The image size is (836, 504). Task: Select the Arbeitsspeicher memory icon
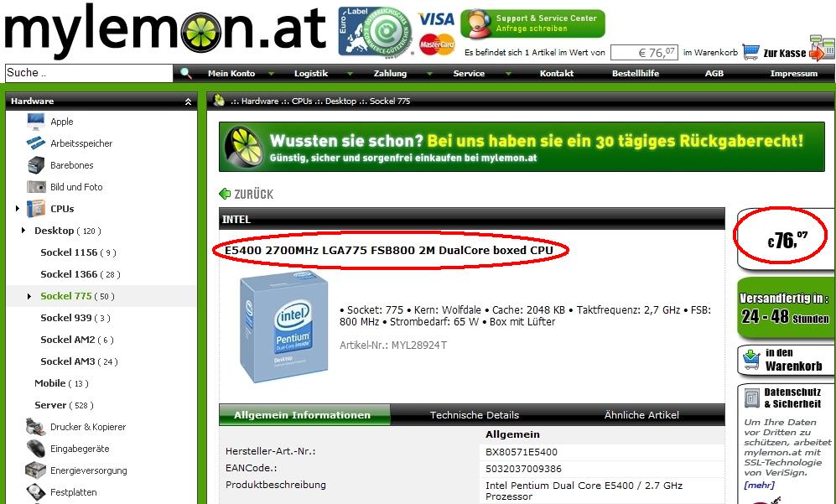[x=36, y=143]
